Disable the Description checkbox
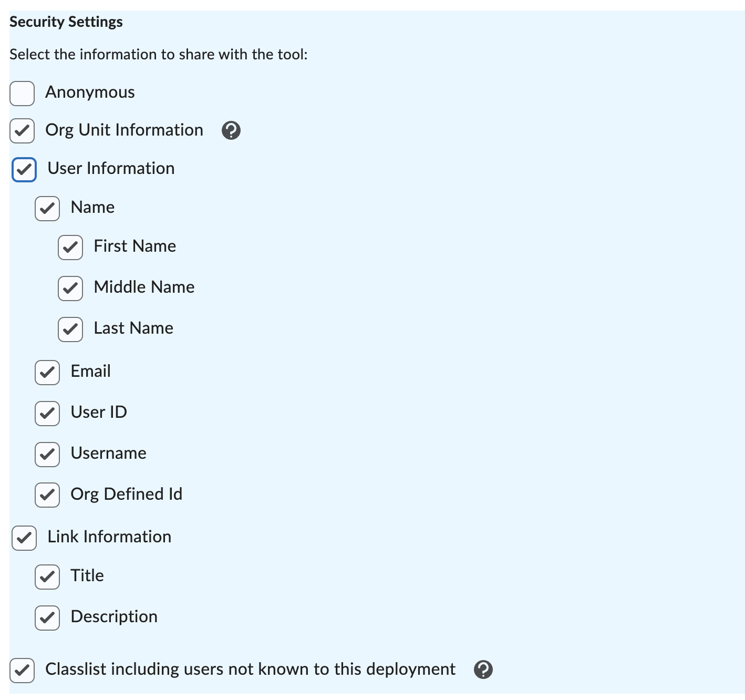 pyautogui.click(x=47, y=618)
